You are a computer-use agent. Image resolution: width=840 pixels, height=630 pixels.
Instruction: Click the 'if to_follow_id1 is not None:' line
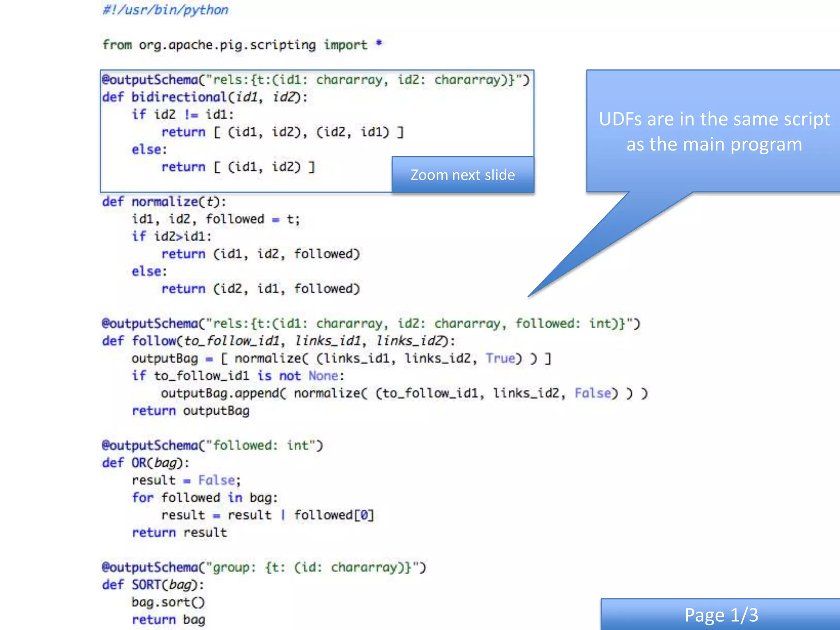point(238,376)
